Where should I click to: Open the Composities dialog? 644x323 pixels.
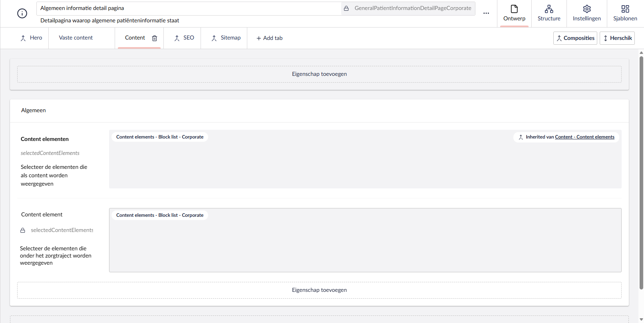click(x=575, y=38)
